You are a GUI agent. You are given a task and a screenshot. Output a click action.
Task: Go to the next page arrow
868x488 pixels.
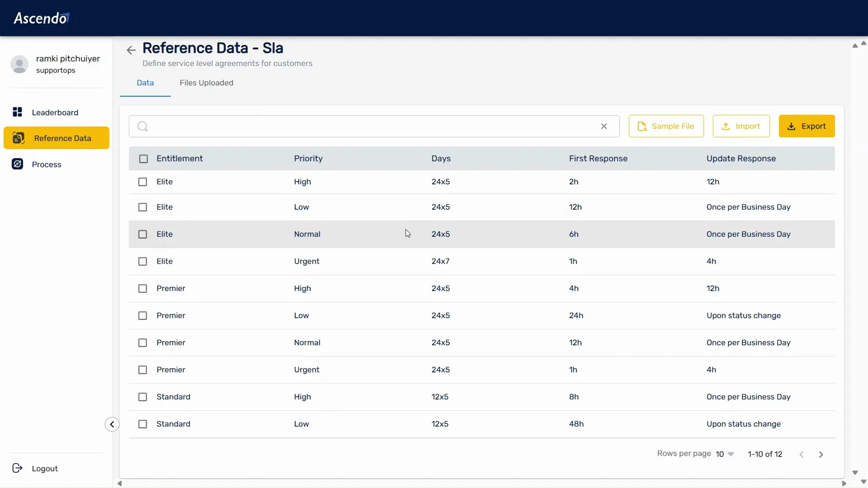click(x=821, y=454)
